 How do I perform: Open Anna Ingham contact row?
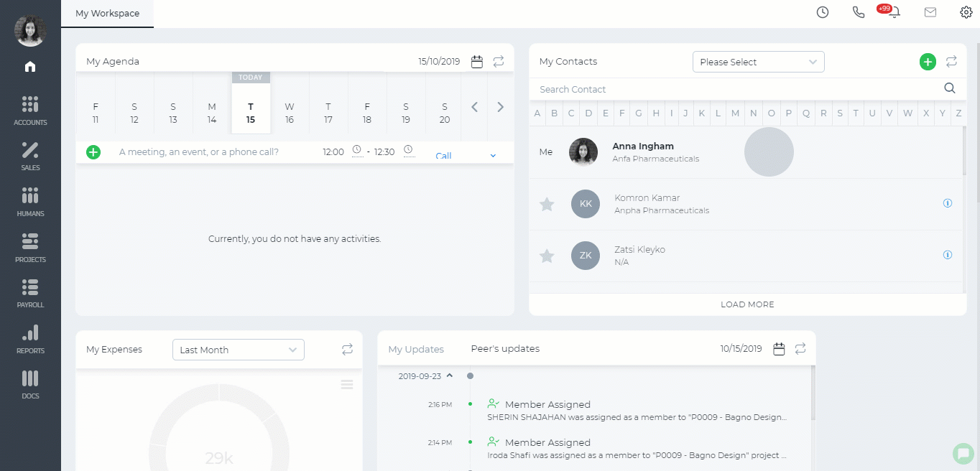746,152
